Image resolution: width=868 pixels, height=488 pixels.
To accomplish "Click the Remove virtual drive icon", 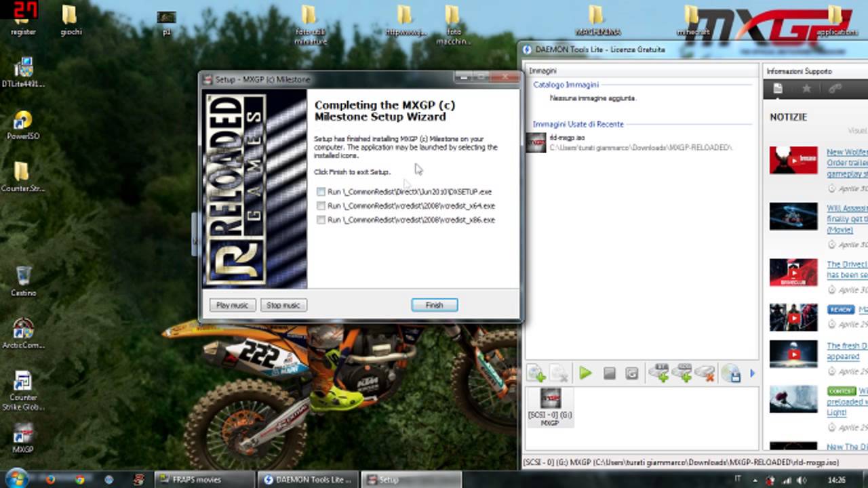I will click(x=705, y=373).
